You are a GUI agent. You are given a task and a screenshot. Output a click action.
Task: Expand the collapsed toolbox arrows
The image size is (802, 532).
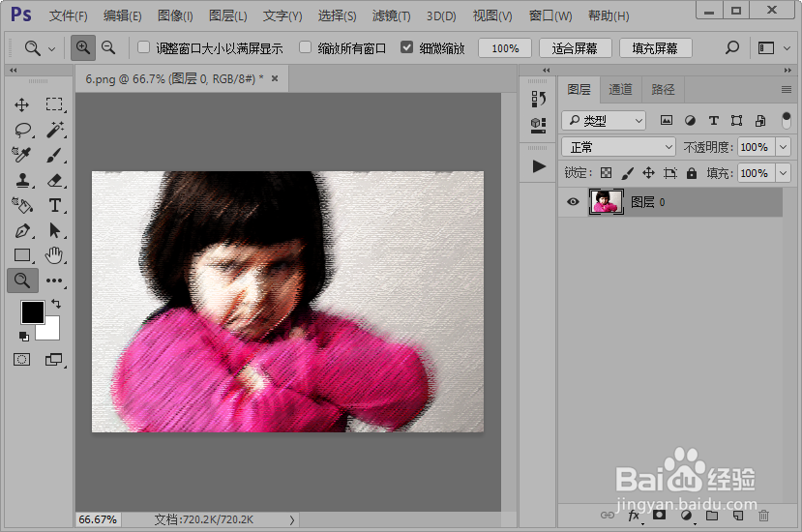tap(14, 70)
